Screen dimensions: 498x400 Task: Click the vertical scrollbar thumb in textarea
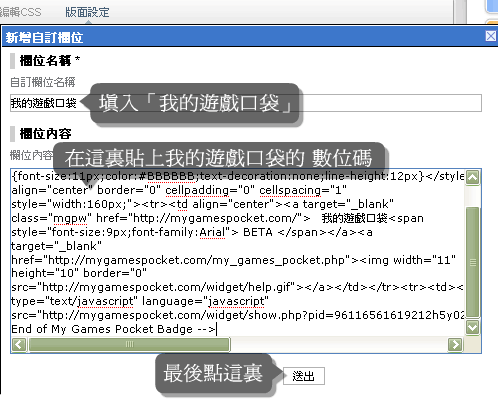point(472,262)
